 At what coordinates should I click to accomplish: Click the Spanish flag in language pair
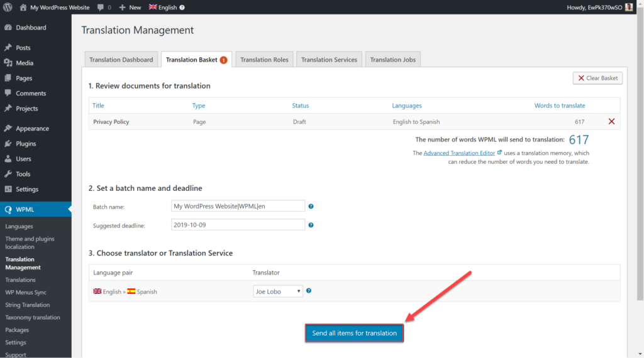[x=131, y=291]
